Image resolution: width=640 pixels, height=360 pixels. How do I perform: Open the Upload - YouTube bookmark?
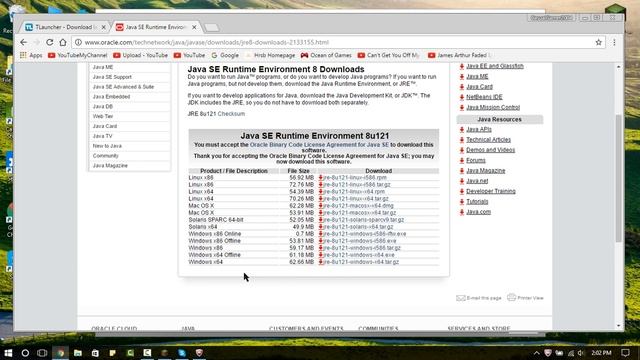coord(140,55)
